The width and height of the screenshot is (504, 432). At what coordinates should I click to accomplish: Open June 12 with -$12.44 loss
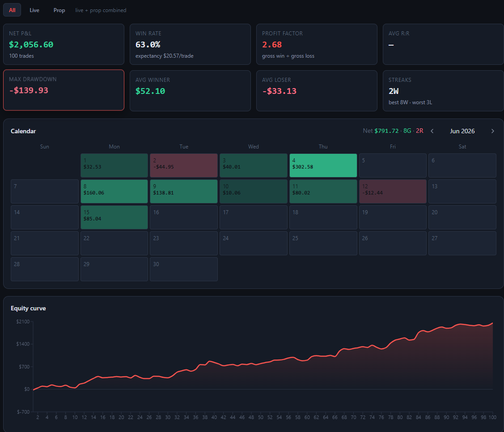[393, 191]
